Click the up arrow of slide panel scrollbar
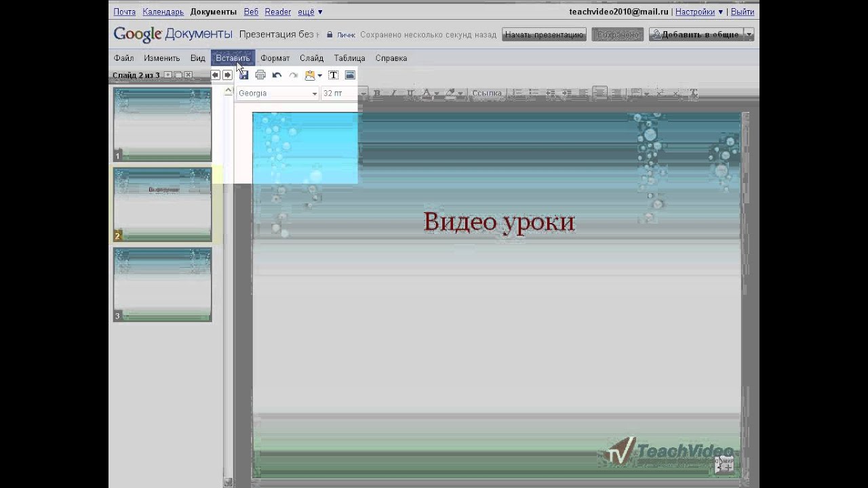This screenshot has width=868, height=488. [x=228, y=91]
